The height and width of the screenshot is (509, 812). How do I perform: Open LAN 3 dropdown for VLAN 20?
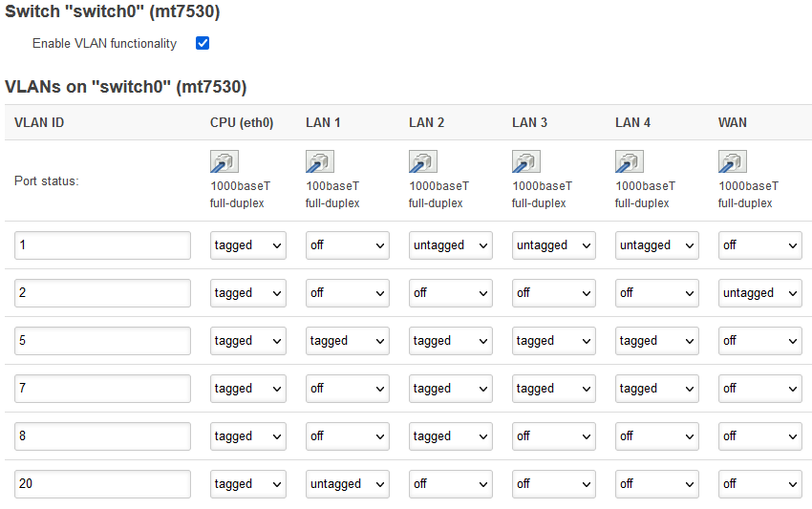(x=553, y=483)
